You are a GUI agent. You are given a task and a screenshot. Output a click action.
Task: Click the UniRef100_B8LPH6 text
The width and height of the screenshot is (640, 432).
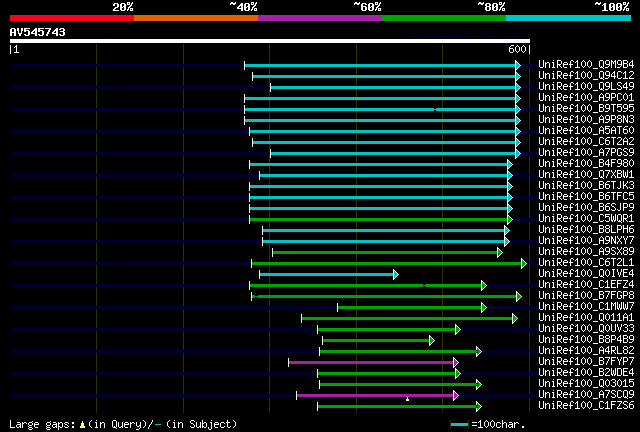click(586, 229)
